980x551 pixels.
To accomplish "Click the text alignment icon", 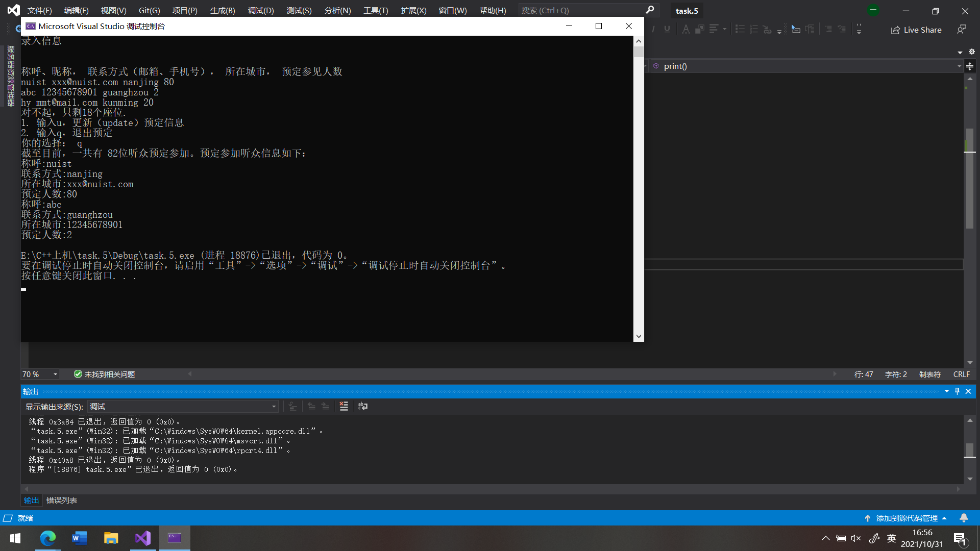I will [714, 30].
